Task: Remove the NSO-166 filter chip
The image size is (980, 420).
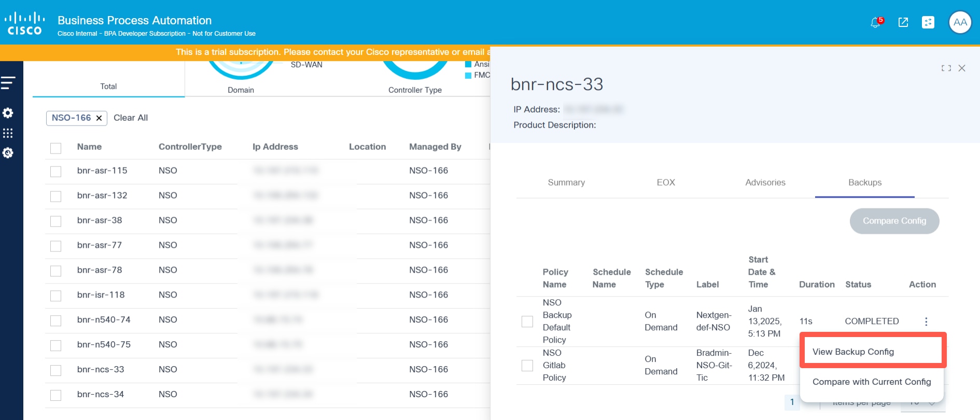Action: (99, 118)
